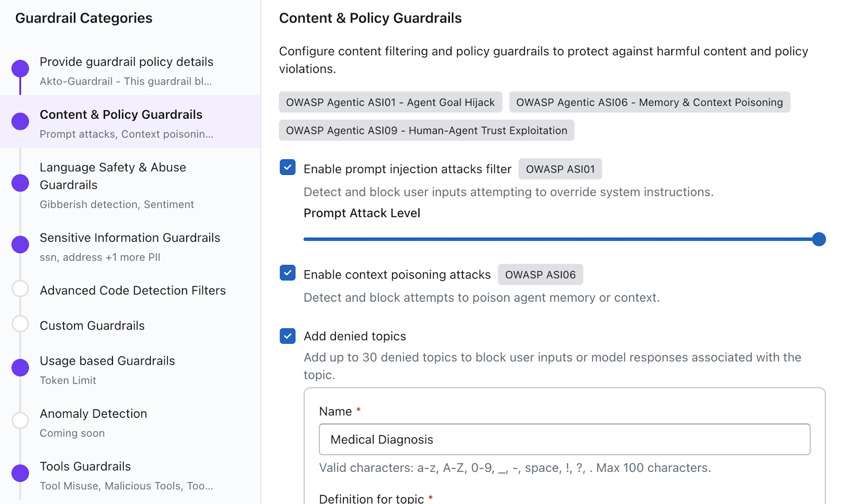
Task: Click the Prompt Attack Level slider handle
Action: point(818,239)
